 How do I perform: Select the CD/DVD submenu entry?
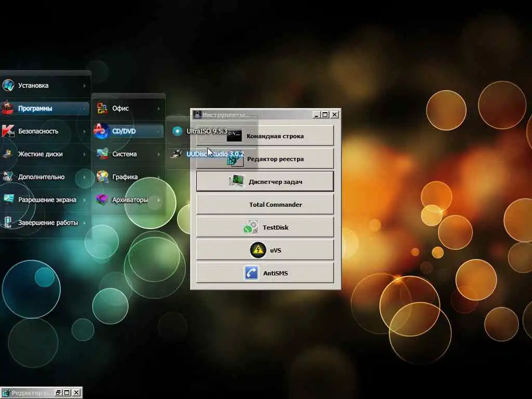pyautogui.click(x=128, y=131)
